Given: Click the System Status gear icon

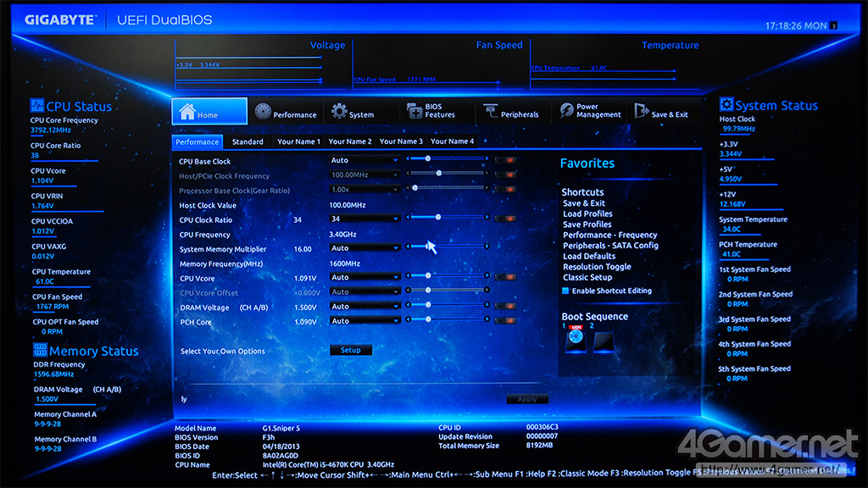Looking at the screenshot, I should click(x=726, y=104).
